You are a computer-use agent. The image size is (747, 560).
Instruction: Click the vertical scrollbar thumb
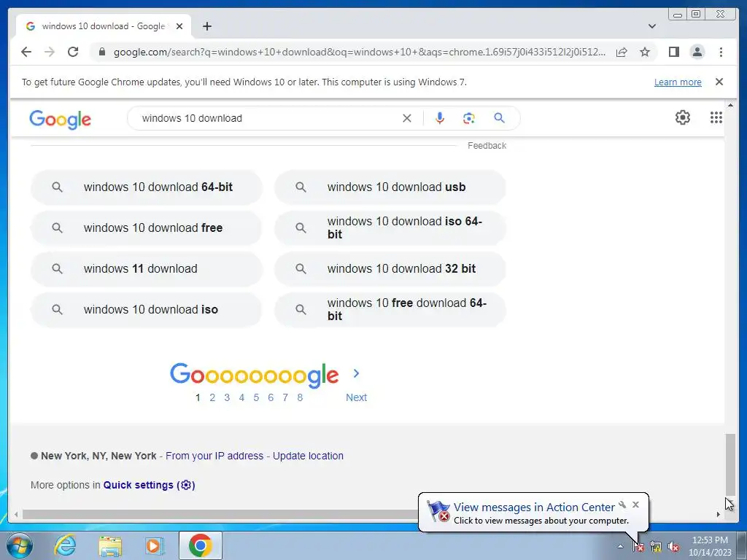(x=730, y=464)
